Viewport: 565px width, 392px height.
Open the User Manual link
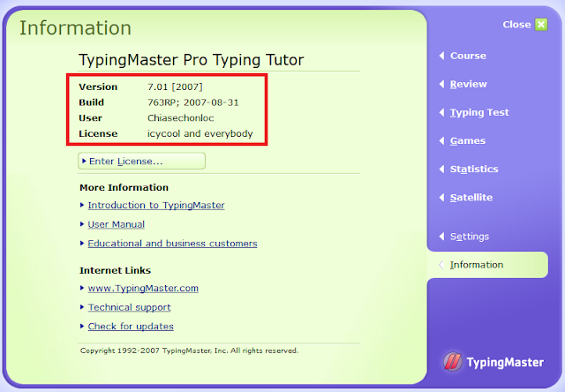[116, 224]
